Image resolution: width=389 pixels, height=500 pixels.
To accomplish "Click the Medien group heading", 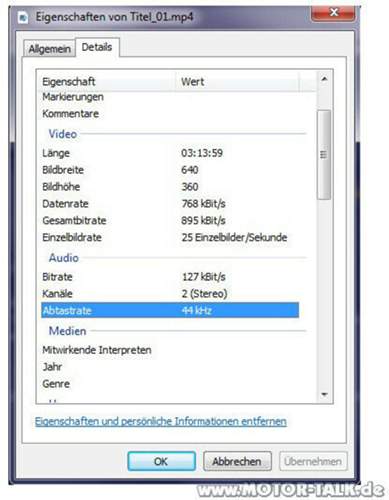I will pyautogui.click(x=68, y=331).
